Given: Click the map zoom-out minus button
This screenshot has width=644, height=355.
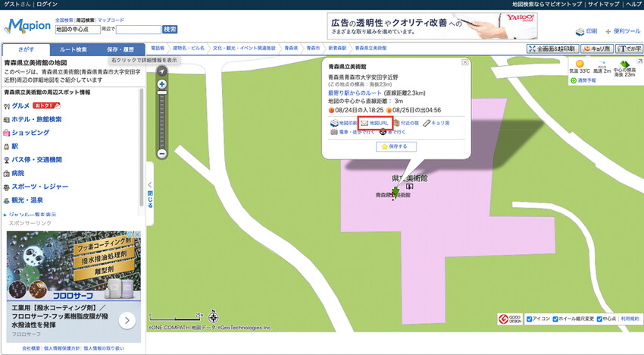Looking at the screenshot, I should pyautogui.click(x=161, y=153).
